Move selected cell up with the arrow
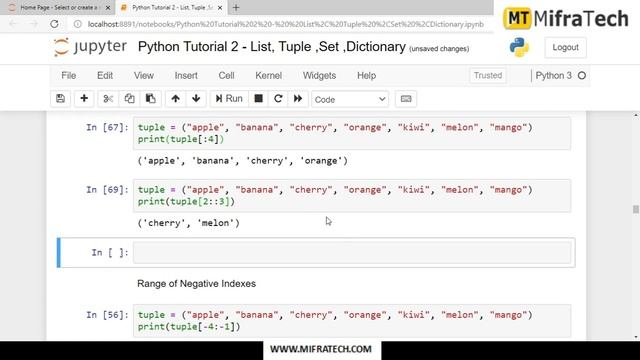Viewport: 640px width, 360px height. tap(176, 99)
